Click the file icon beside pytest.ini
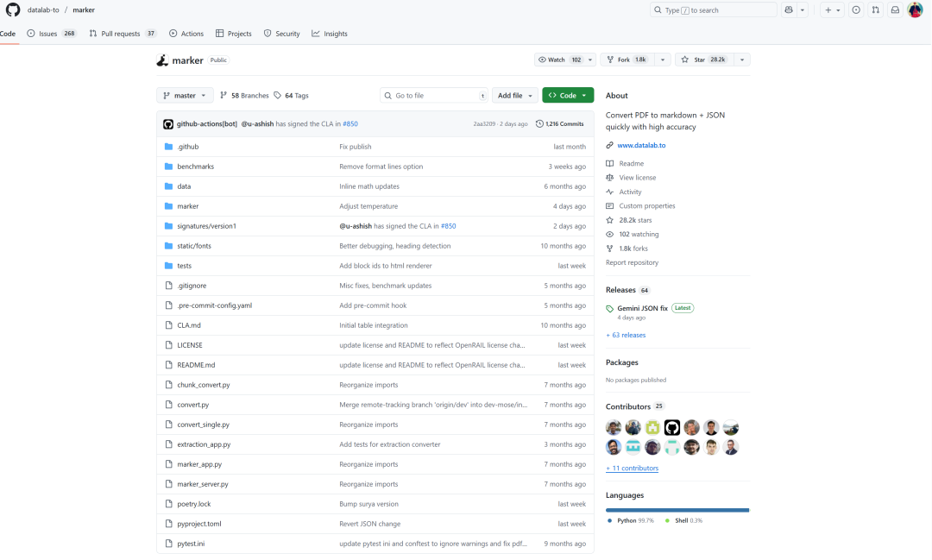 click(169, 544)
